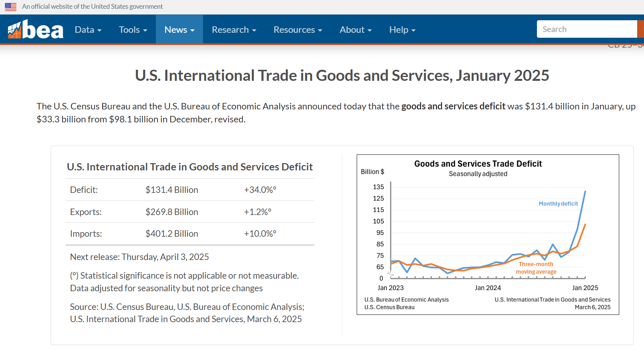Click the Imports value $401.2 Billion
This screenshot has height=353, width=644.
point(172,234)
